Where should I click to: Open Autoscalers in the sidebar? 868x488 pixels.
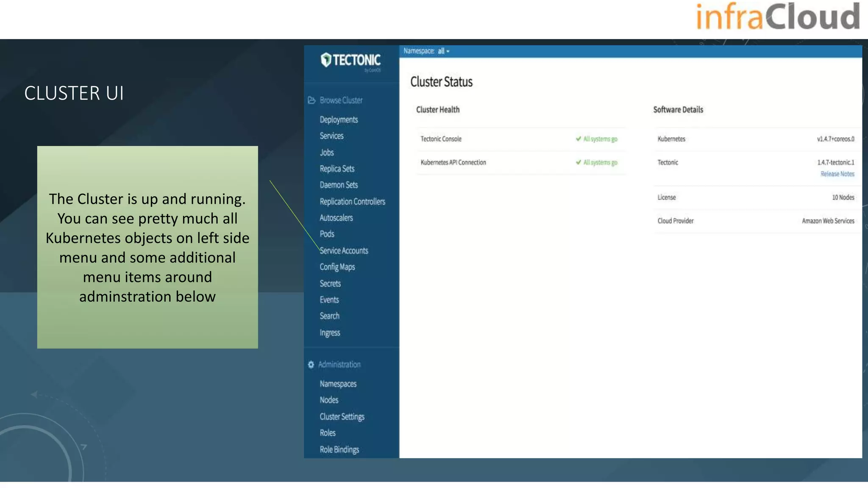pos(336,218)
